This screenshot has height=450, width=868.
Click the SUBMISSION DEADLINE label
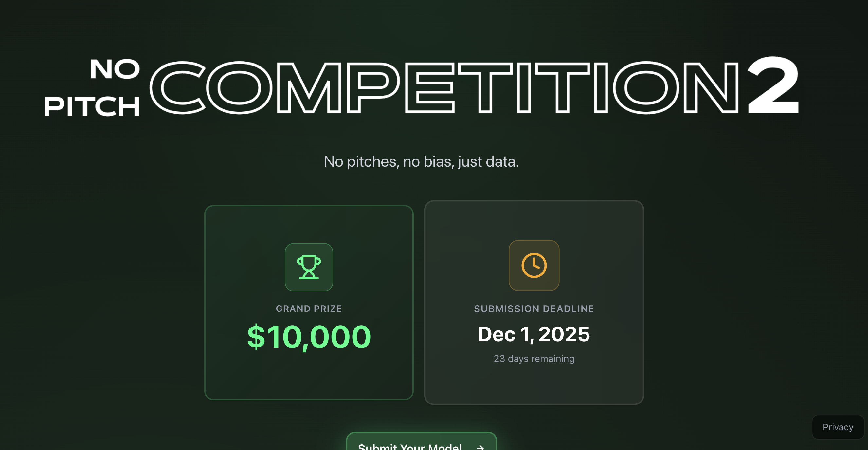coord(534,309)
